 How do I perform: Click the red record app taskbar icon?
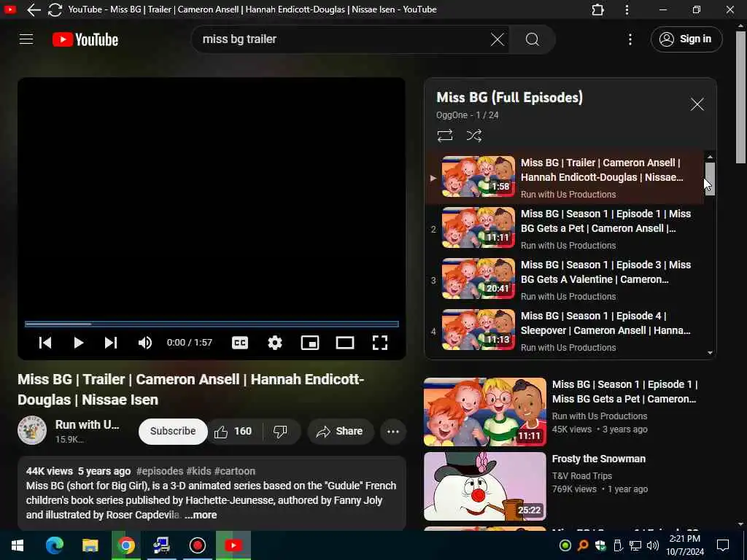pyautogui.click(x=197, y=545)
